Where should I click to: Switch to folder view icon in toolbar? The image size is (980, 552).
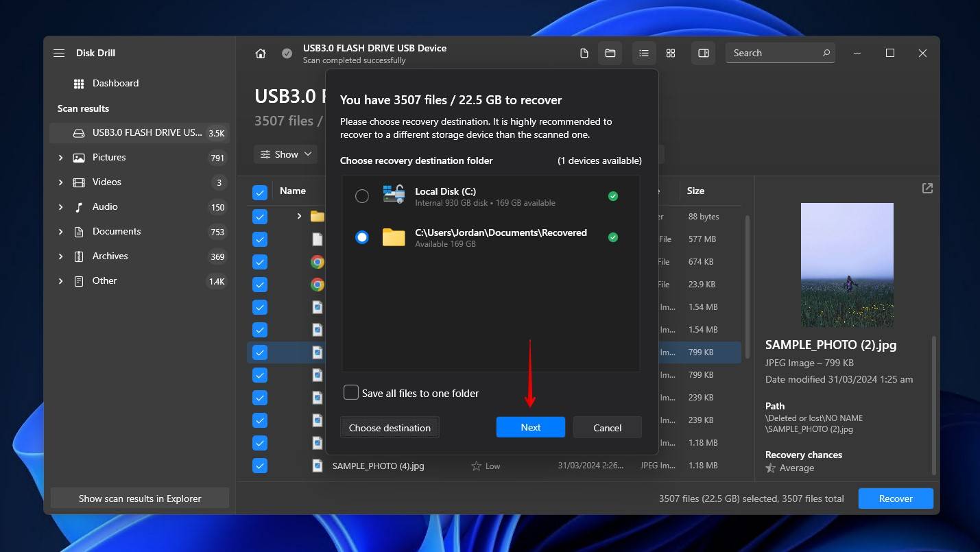(x=610, y=53)
